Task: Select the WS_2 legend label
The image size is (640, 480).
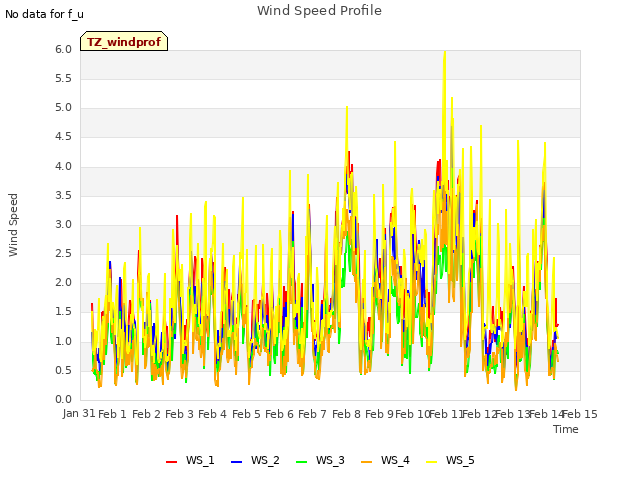Action: 265,460
